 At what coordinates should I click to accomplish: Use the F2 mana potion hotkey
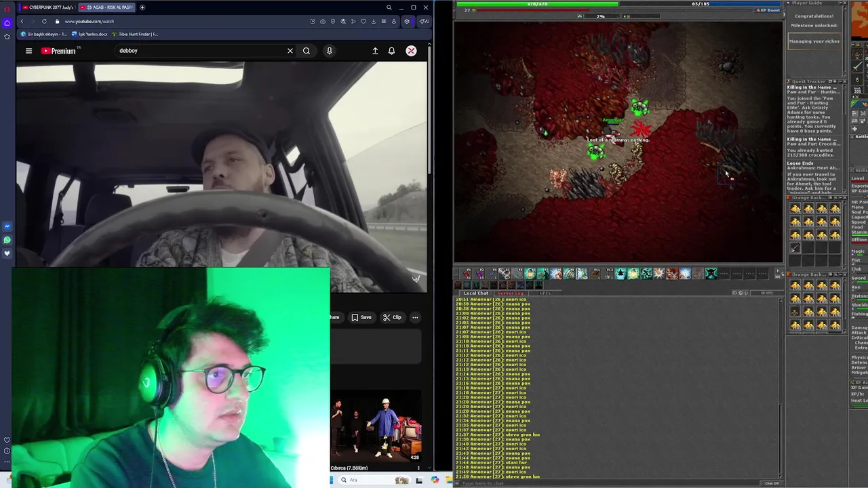click(479, 274)
